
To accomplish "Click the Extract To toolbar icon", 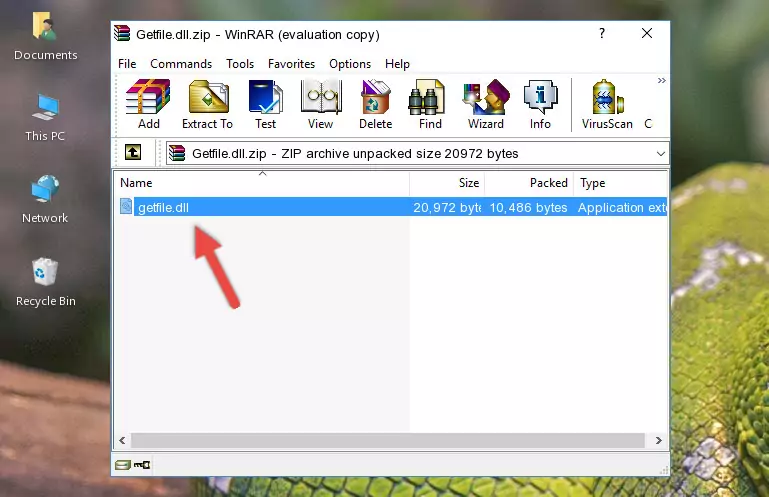I will [207, 105].
